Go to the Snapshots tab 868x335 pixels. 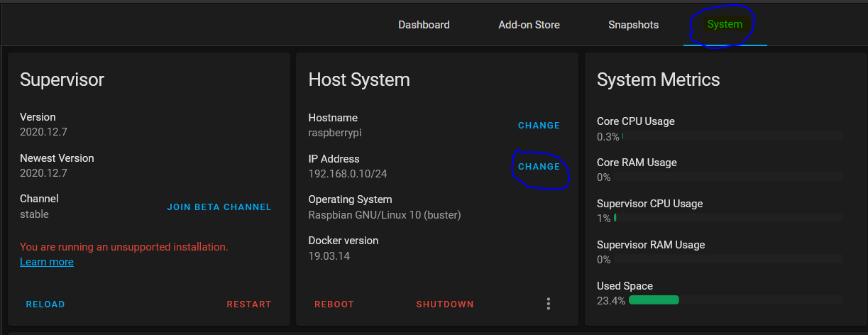(633, 25)
